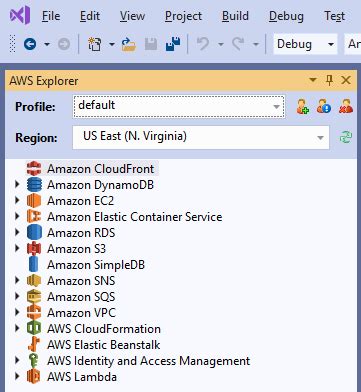This screenshot has height=392, width=361.
Task: Open the Project menu
Action: 184,16
